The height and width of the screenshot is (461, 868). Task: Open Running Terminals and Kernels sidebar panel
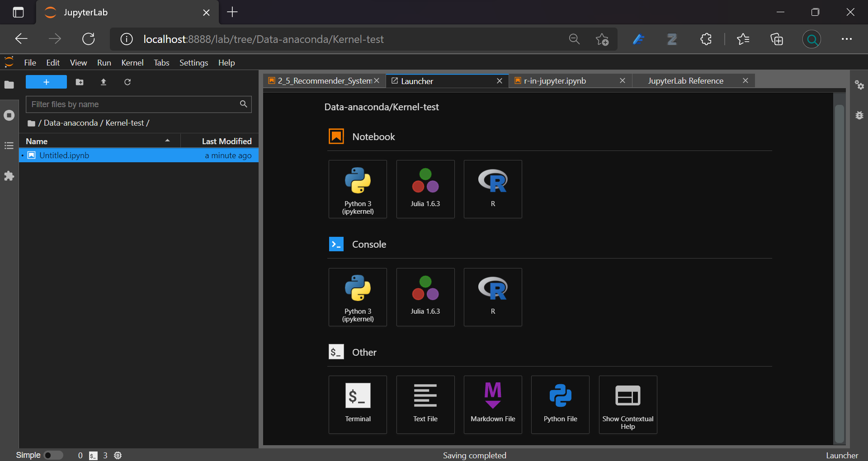[x=9, y=115]
